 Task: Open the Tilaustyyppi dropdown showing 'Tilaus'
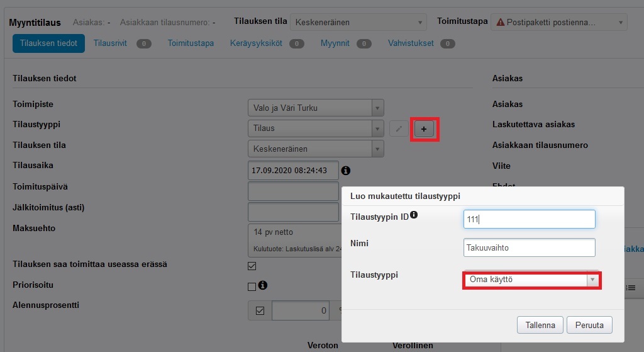coord(315,128)
